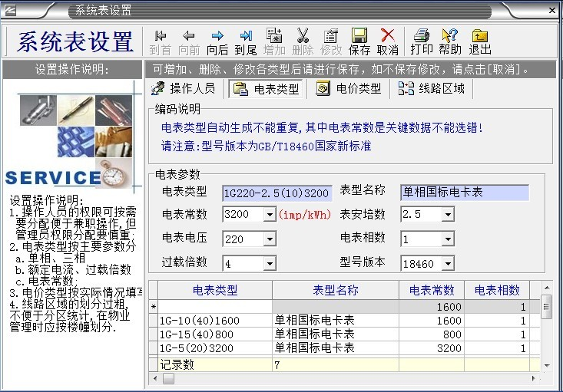Expand the 型号版本 dropdown showing 18460

(x=448, y=263)
